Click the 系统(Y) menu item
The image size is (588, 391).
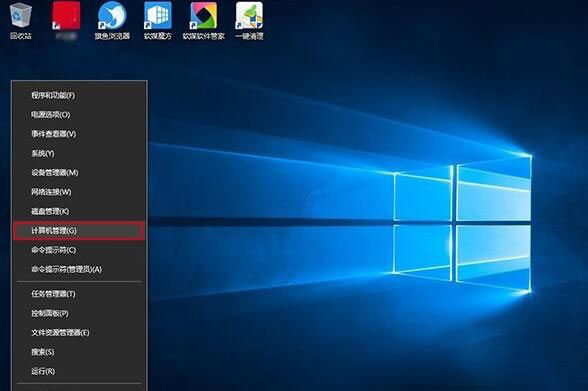tap(79, 153)
